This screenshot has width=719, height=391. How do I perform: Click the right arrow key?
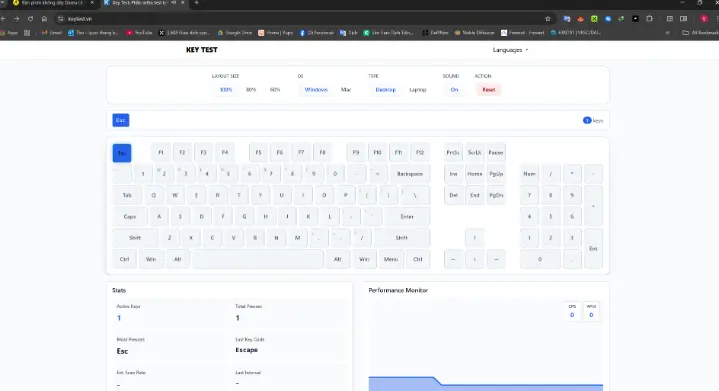496,259
